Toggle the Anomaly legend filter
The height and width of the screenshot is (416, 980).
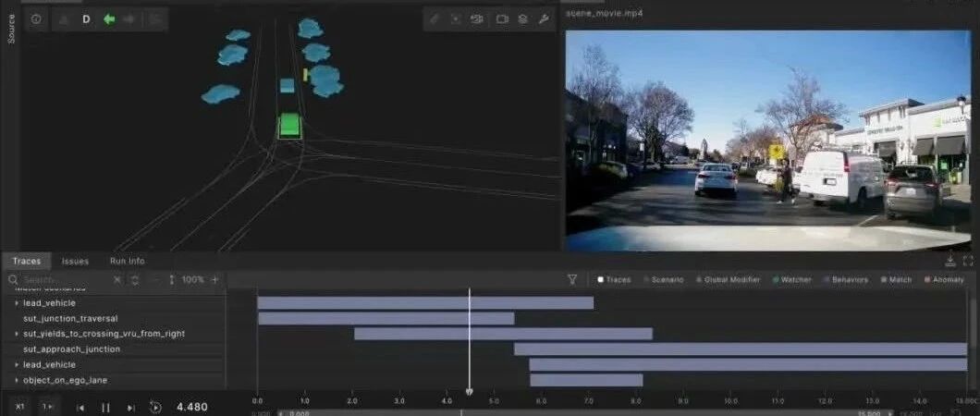[944, 280]
